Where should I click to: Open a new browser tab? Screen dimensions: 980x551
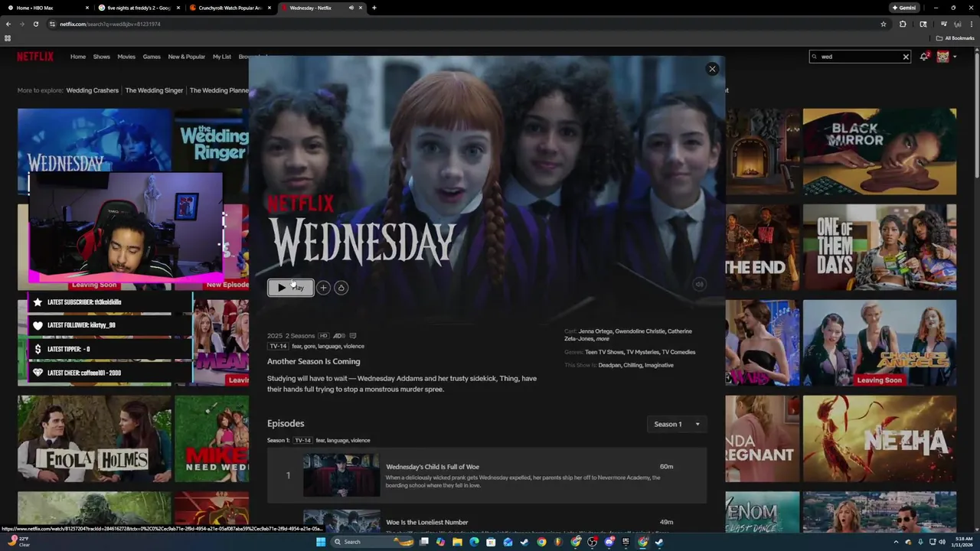[x=374, y=8]
